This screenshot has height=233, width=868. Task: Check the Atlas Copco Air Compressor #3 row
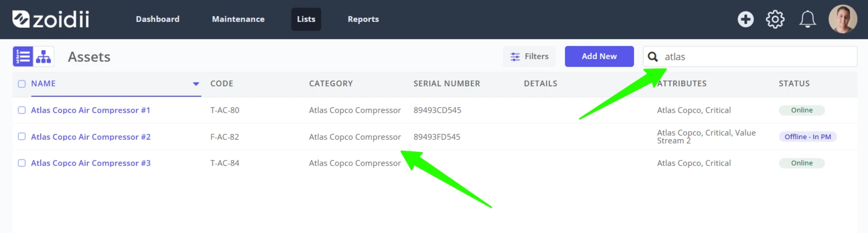tap(22, 163)
